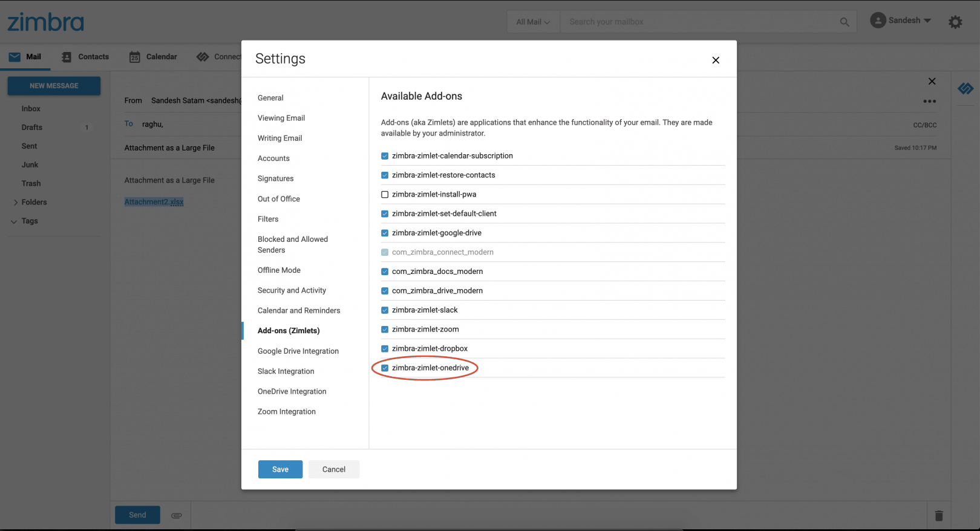The width and height of the screenshot is (980, 531).
Task: Click the com_zimbra_connect_modern checkbox
Action: [x=385, y=252]
